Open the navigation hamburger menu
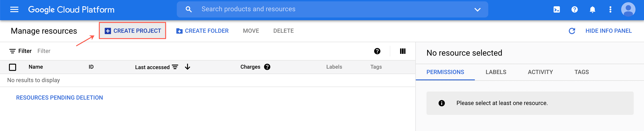This screenshot has height=131, width=644. [14, 9]
